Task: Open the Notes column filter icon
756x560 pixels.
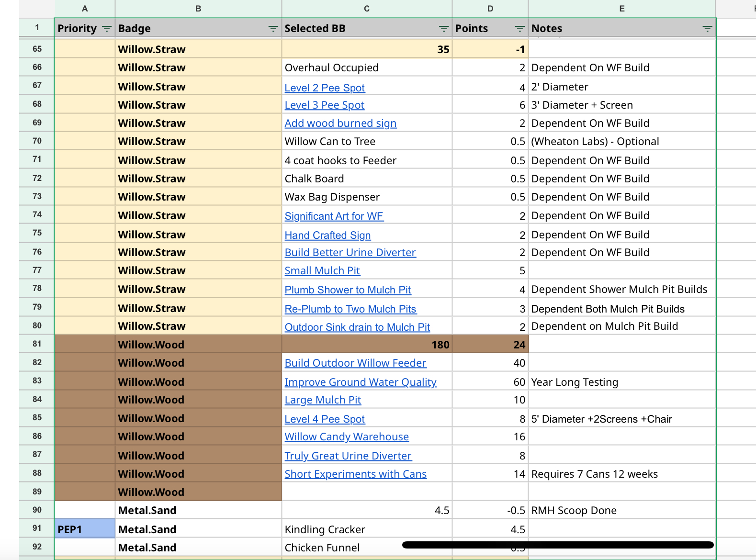Action: (707, 29)
